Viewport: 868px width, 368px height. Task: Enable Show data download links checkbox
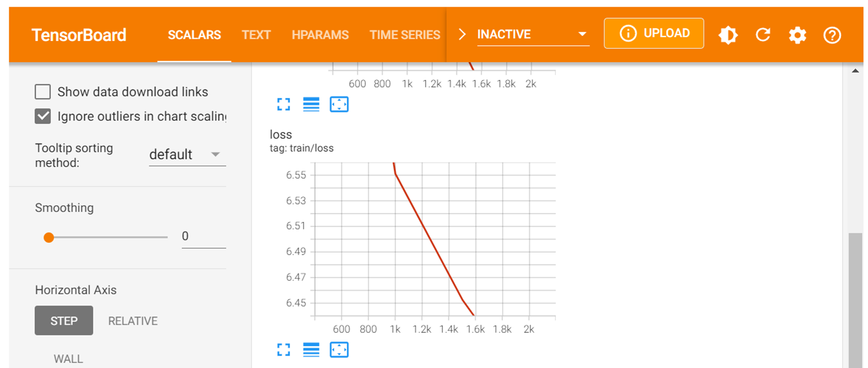43,92
